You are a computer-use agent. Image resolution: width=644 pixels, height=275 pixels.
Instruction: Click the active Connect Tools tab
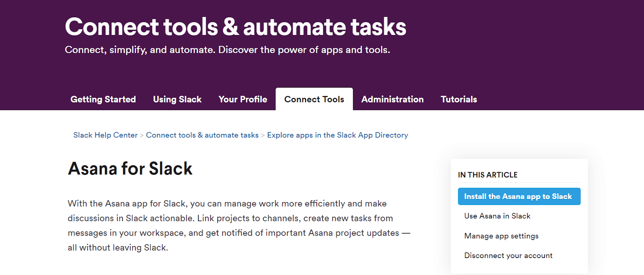point(314,99)
